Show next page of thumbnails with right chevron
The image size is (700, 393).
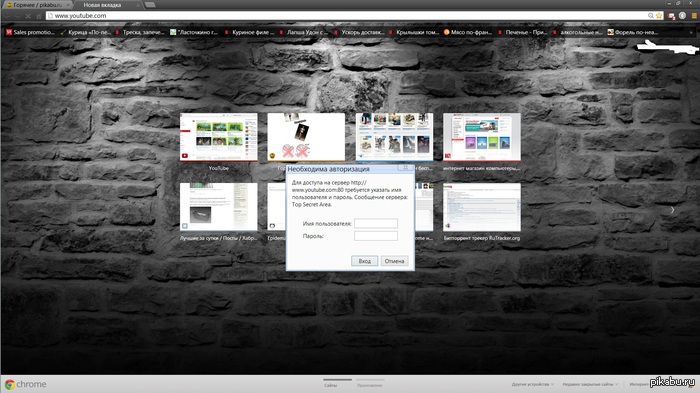672,210
